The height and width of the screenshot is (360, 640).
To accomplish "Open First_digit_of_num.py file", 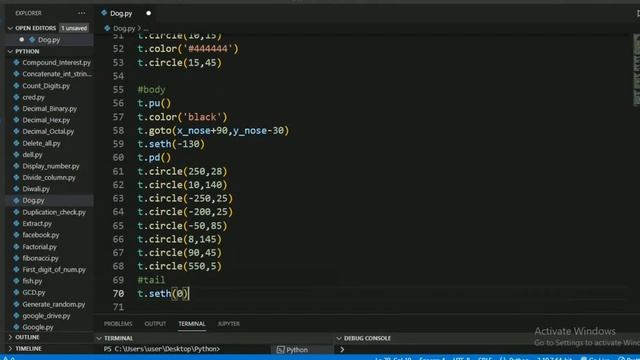I will pos(54,269).
